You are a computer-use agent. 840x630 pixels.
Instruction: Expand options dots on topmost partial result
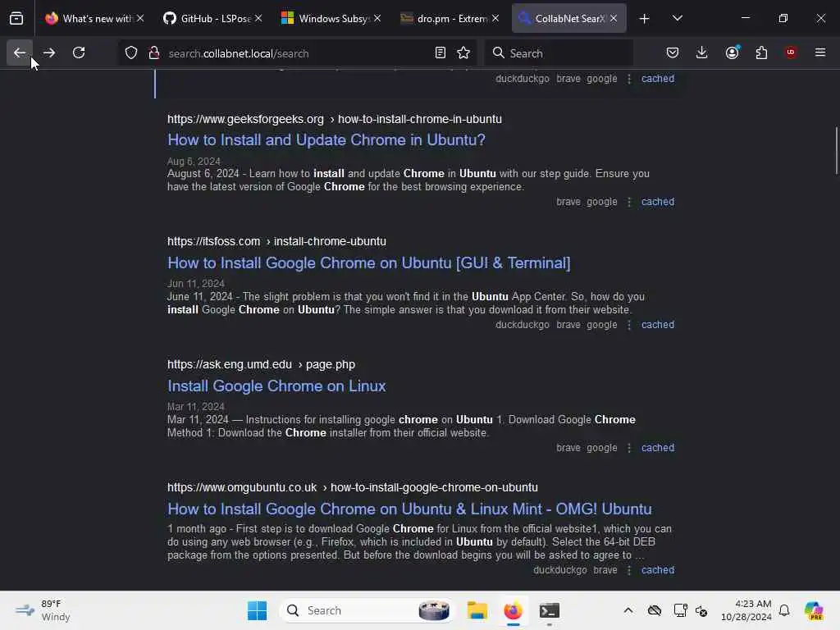pyautogui.click(x=629, y=79)
